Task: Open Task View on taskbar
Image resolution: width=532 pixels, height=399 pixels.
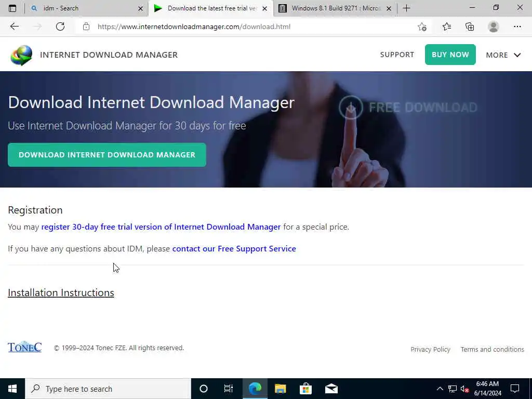Action: pos(229,389)
